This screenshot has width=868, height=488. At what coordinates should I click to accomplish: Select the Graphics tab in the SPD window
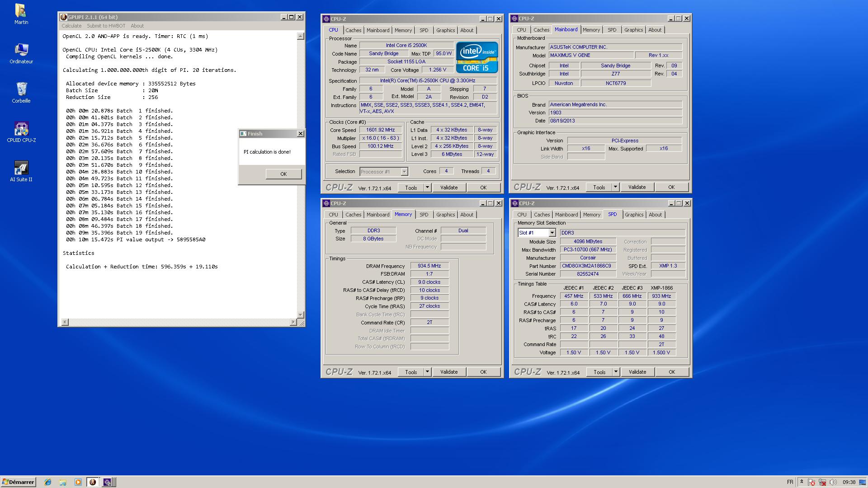[x=634, y=215]
